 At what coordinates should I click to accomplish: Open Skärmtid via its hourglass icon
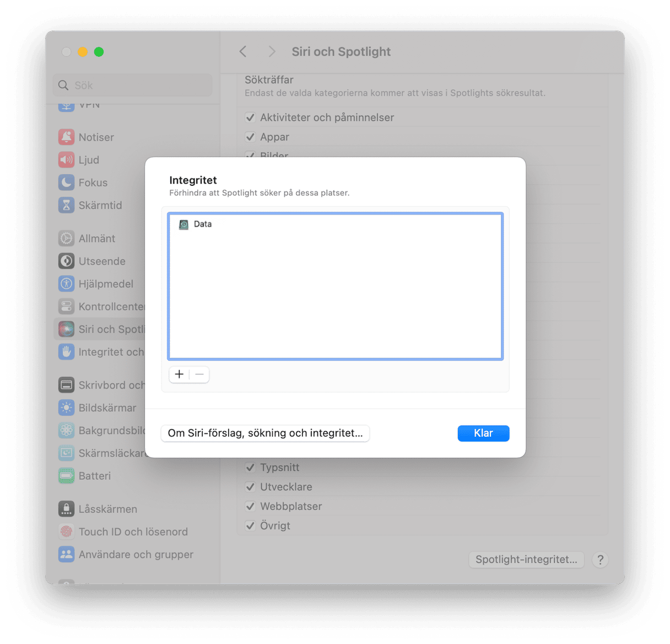click(66, 205)
